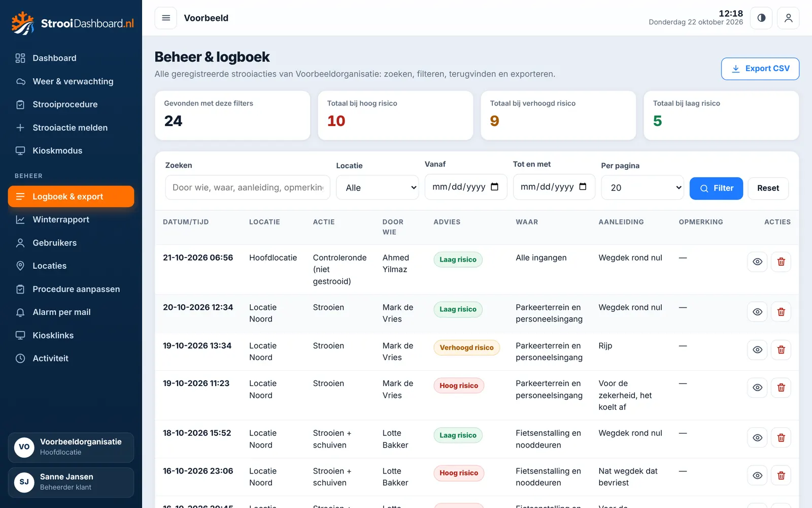Click the DATUM/TIJD column header

pos(186,222)
